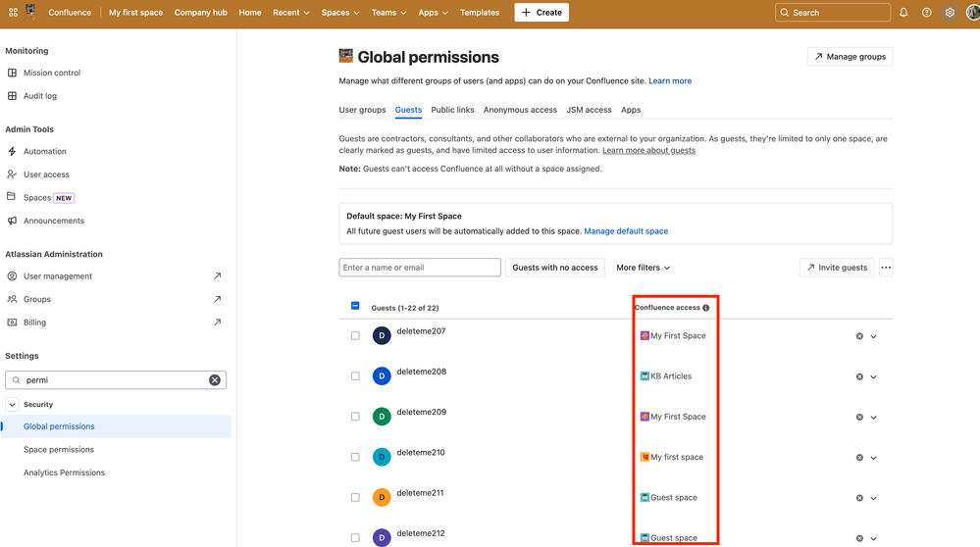980x547 pixels.
Task: Remove access for deleteme209
Action: point(859,418)
